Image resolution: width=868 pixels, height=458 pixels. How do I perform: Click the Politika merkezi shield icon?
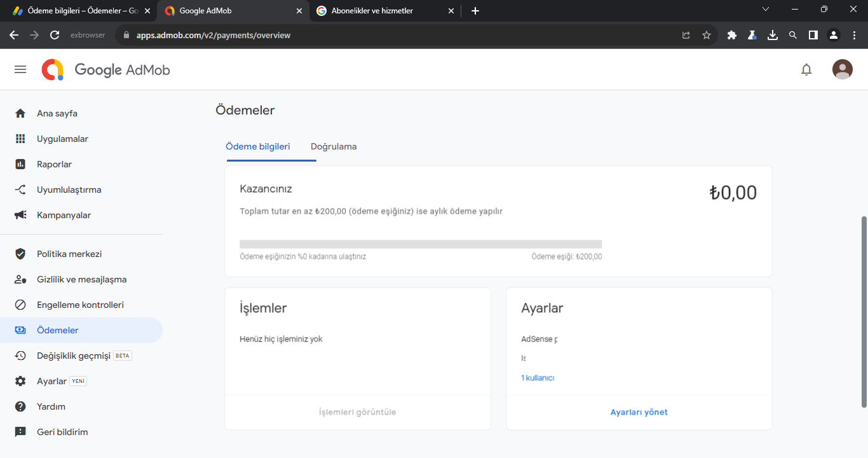(x=20, y=254)
